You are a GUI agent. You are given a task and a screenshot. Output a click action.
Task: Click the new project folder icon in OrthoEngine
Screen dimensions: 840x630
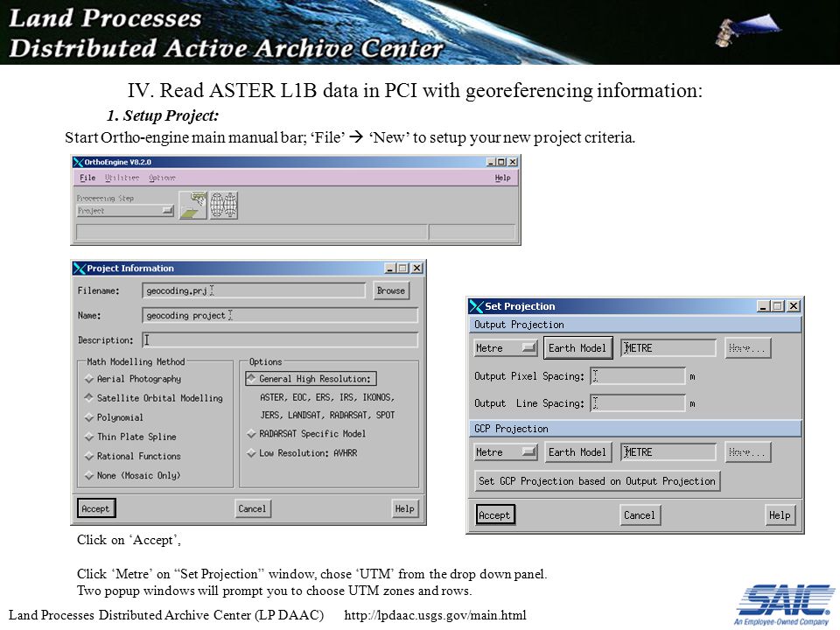192,205
